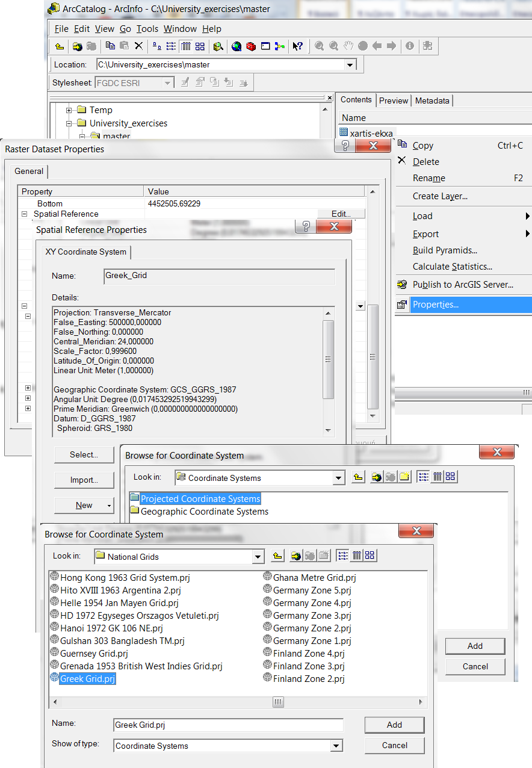532x768 pixels.
Task: Expand the Temp folder in catalog tree
Action: click(x=69, y=110)
